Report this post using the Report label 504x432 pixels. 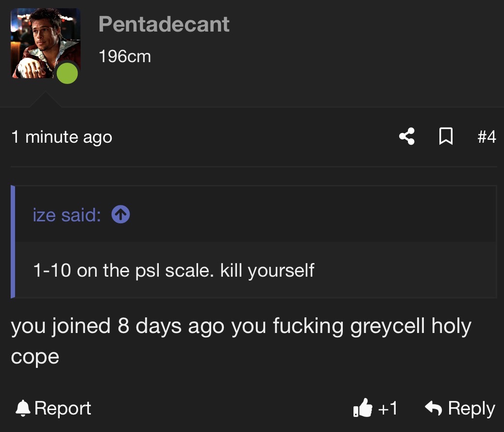(x=63, y=408)
